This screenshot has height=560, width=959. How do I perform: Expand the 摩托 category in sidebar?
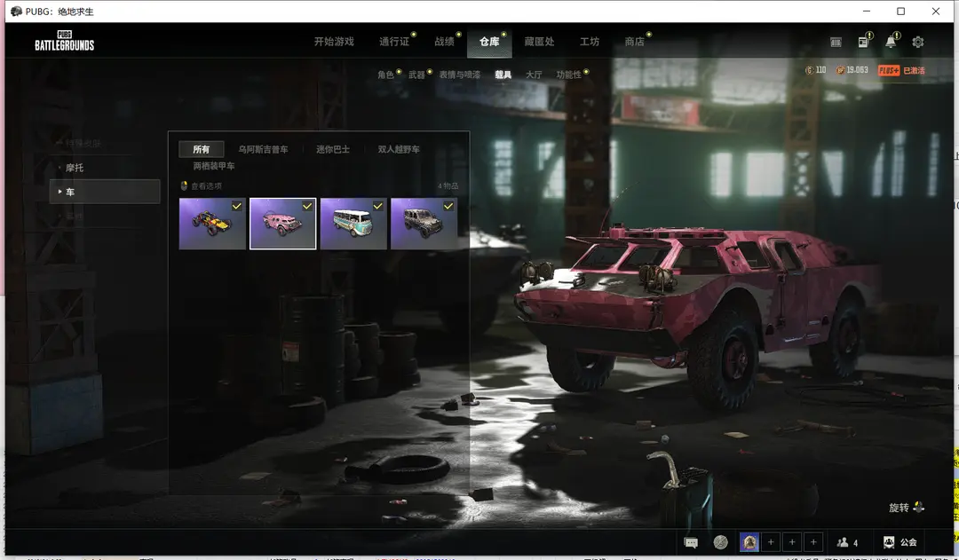click(75, 168)
